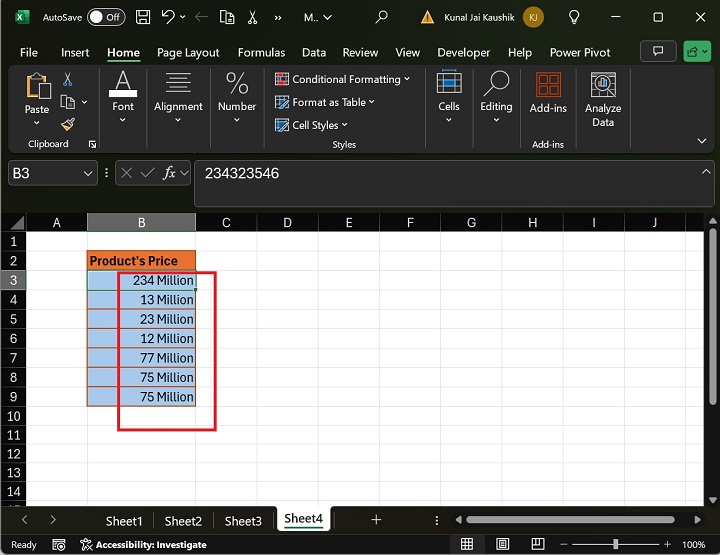This screenshot has width=720, height=555.
Task: Open the search magnifier in title bar
Action: (x=381, y=17)
